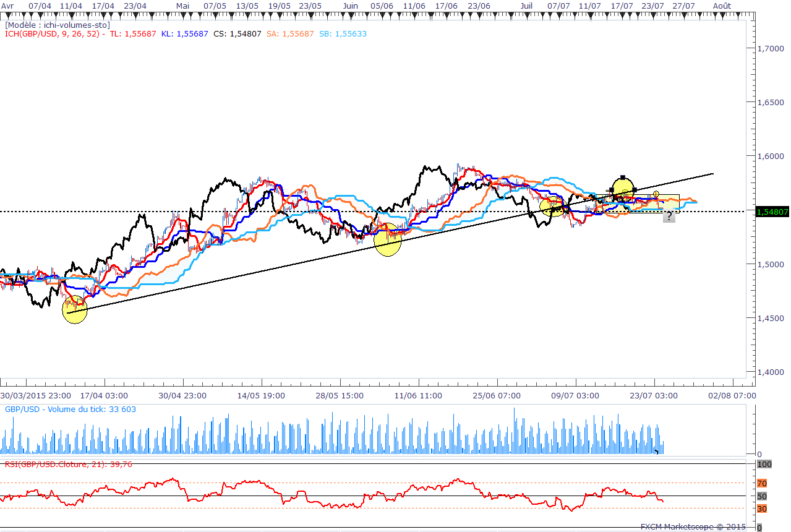This screenshot has width=791, height=532.
Task: Select the 'GBP/USD - Volume du tick: 33 603' label
Action: 71,409
